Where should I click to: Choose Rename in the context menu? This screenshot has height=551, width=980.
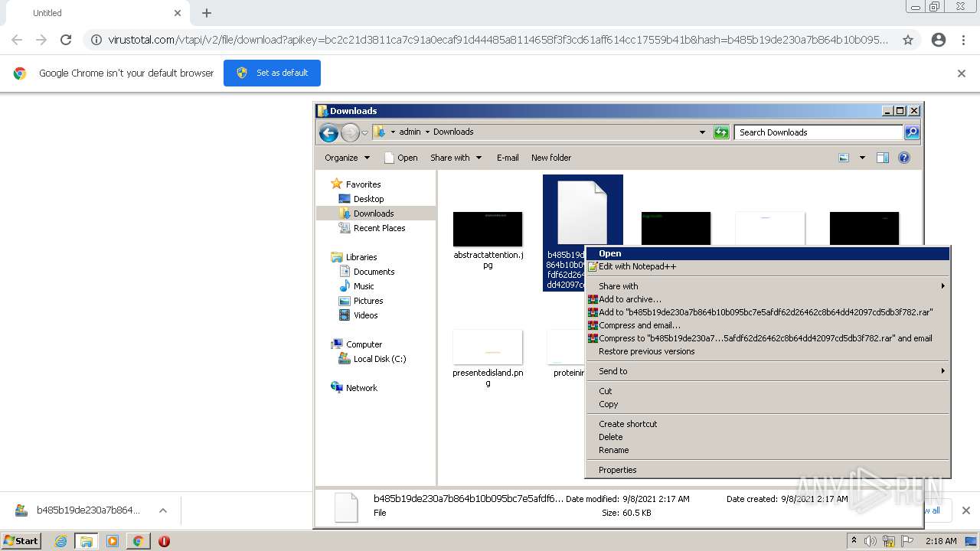coord(767,450)
